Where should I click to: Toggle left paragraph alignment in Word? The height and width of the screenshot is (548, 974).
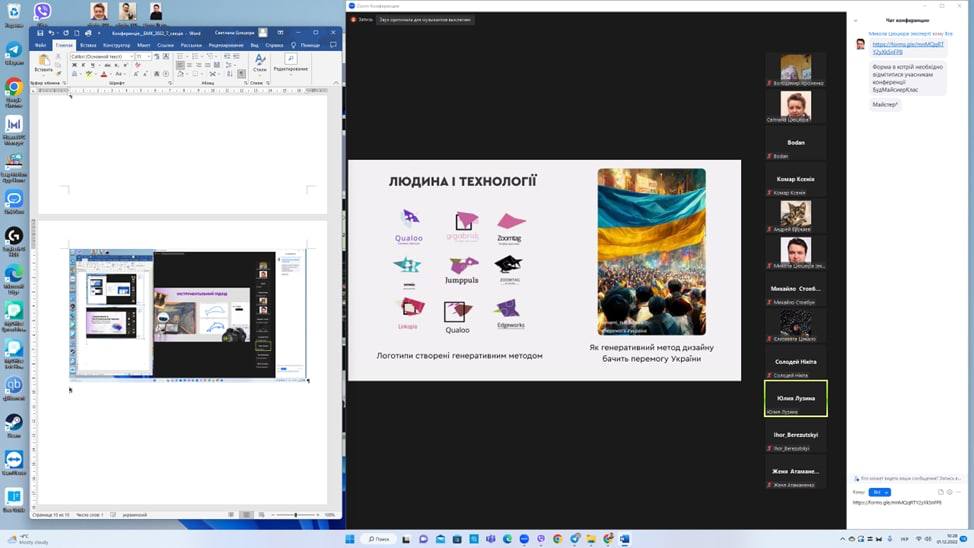180,65
